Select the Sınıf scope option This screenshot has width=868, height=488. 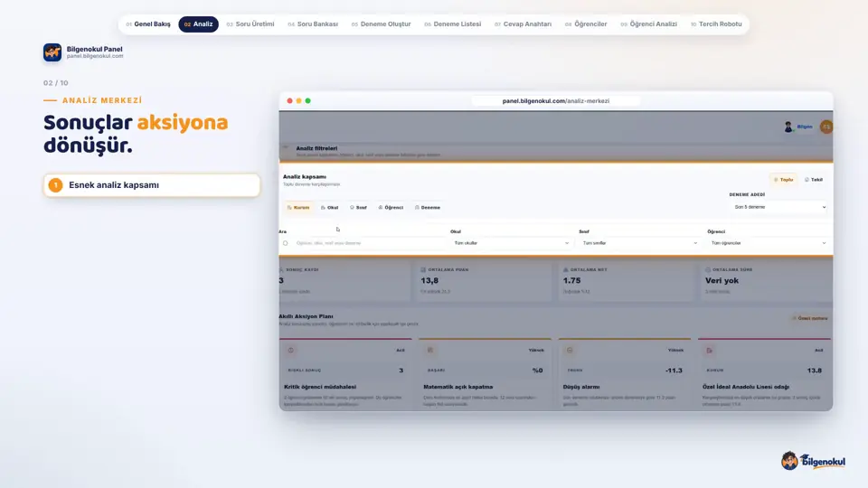[x=358, y=208]
